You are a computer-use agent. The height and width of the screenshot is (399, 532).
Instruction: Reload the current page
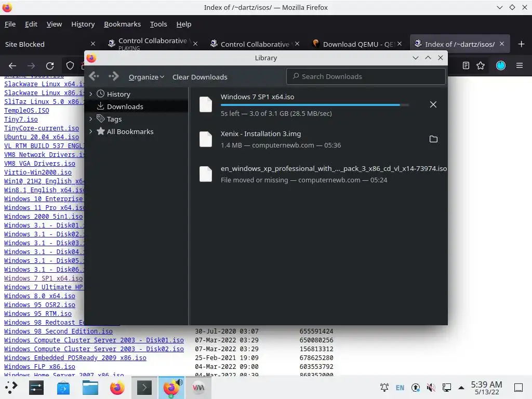(x=50, y=66)
